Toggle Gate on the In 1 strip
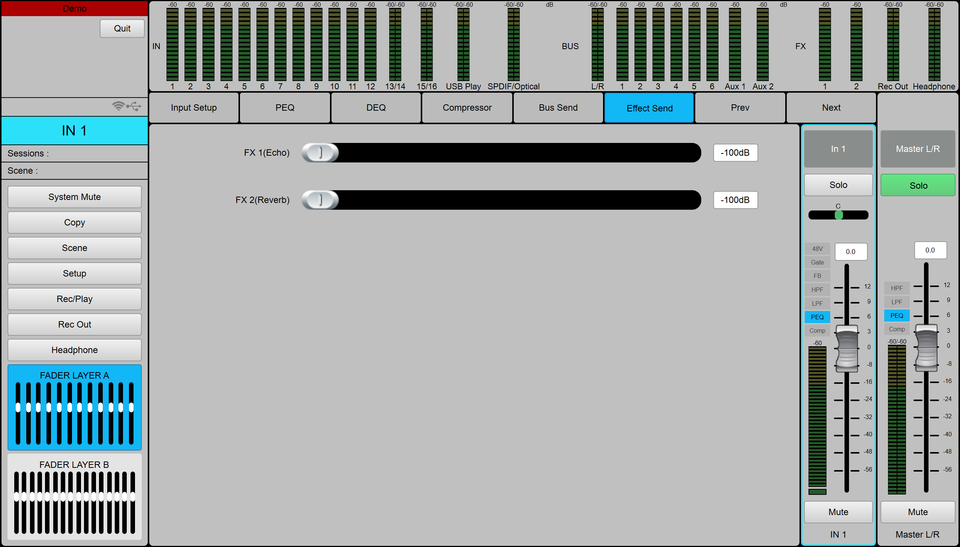Image resolution: width=960 pixels, height=547 pixels. 817,262
